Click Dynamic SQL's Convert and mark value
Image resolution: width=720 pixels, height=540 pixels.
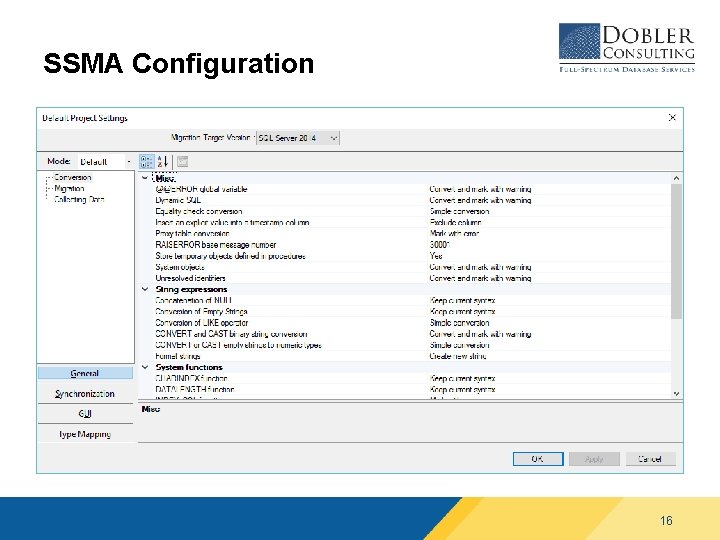(x=480, y=200)
